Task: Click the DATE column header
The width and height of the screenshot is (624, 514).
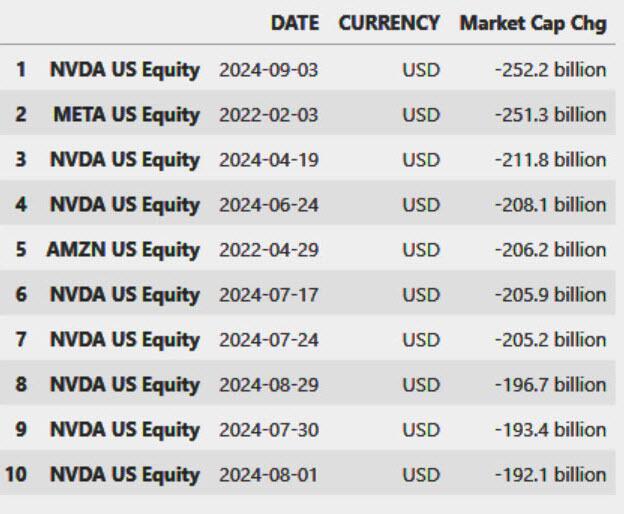Action: point(294,23)
